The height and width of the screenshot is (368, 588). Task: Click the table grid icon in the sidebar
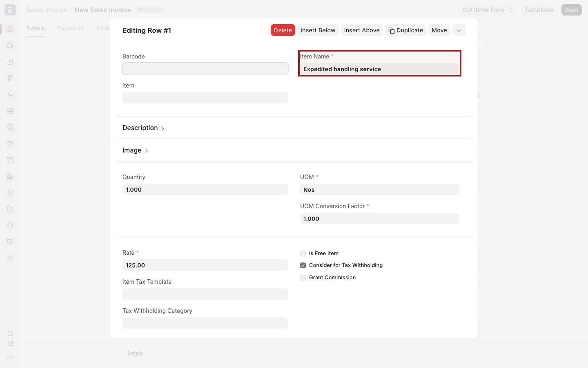10,111
